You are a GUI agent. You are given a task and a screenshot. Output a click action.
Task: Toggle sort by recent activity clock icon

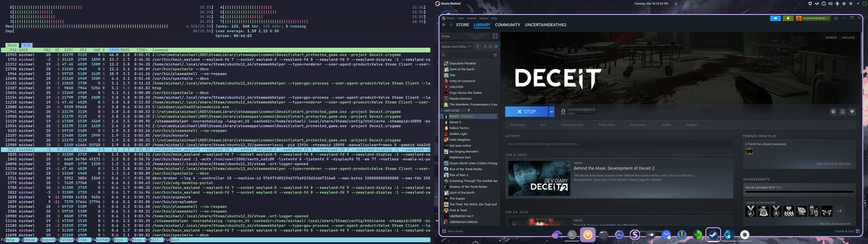pyautogui.click(x=491, y=47)
